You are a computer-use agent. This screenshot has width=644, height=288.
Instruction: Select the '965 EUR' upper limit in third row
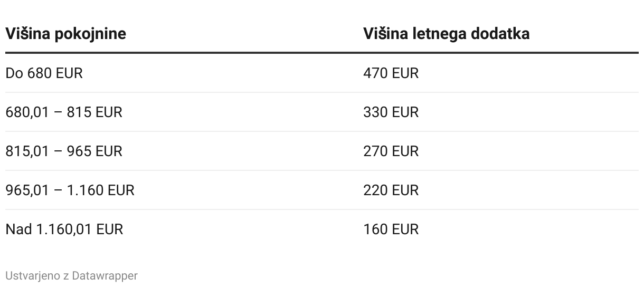point(94,151)
